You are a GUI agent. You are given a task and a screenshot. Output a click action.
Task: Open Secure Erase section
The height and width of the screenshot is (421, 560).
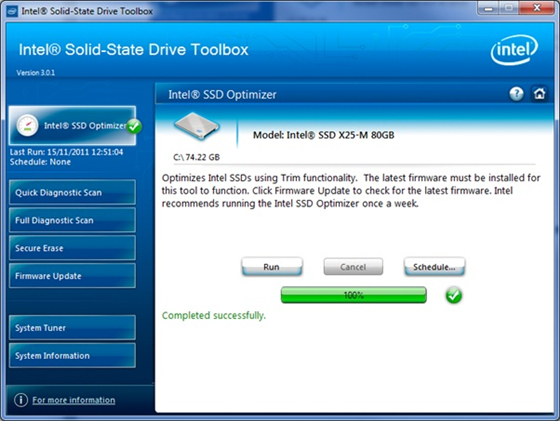[72, 248]
